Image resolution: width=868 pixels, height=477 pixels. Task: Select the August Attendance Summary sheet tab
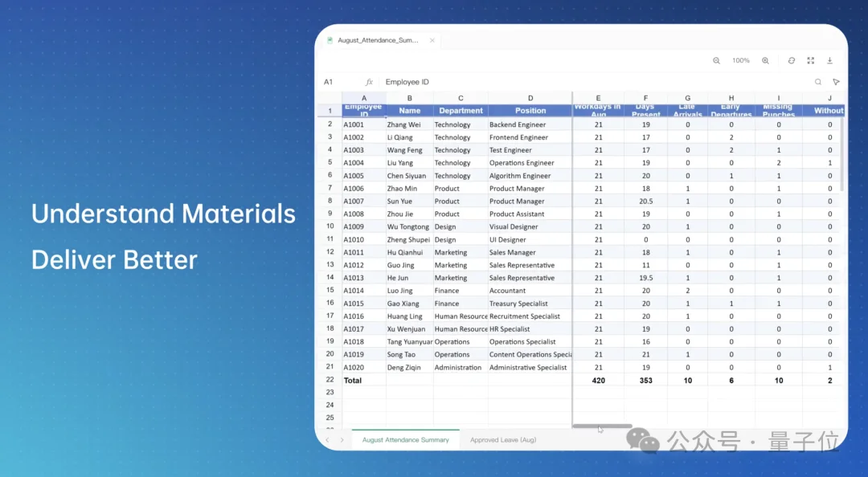pyautogui.click(x=405, y=440)
